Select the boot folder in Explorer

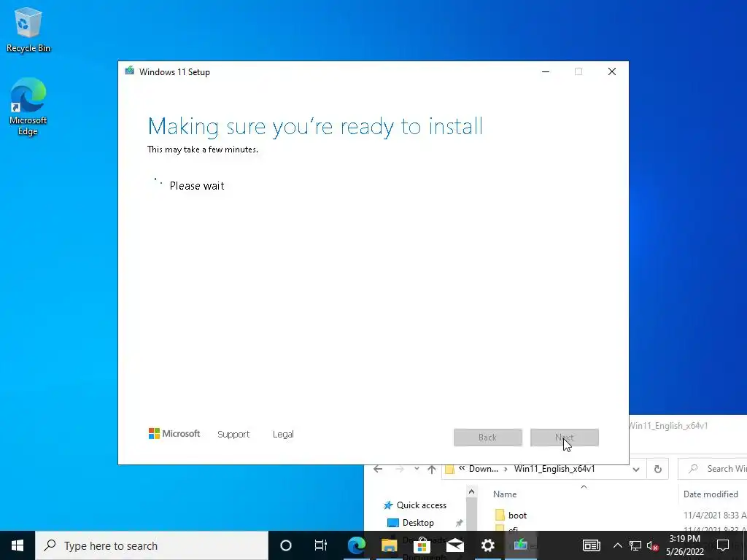[x=517, y=516]
